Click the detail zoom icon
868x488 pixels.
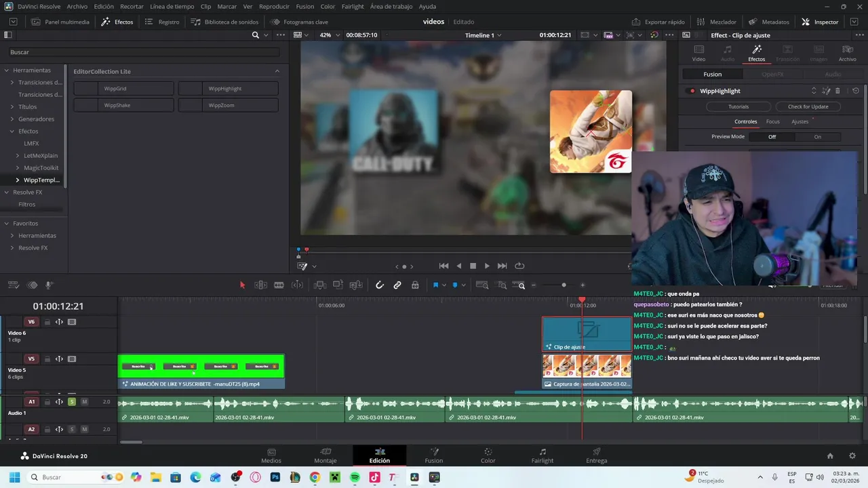[502, 285]
